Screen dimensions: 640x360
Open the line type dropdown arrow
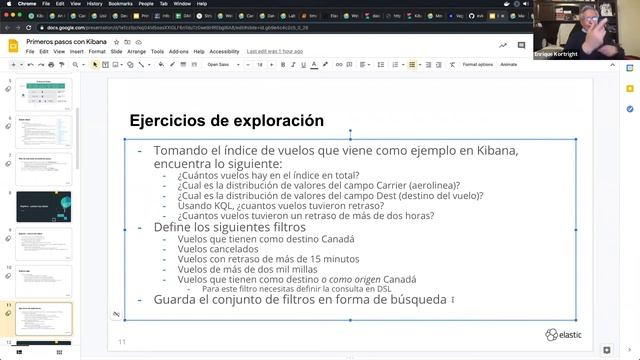[x=149, y=64]
